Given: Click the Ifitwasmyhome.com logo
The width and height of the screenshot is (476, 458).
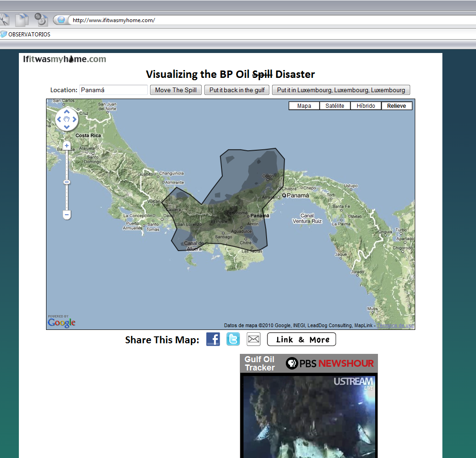Looking at the screenshot, I should click(64, 59).
